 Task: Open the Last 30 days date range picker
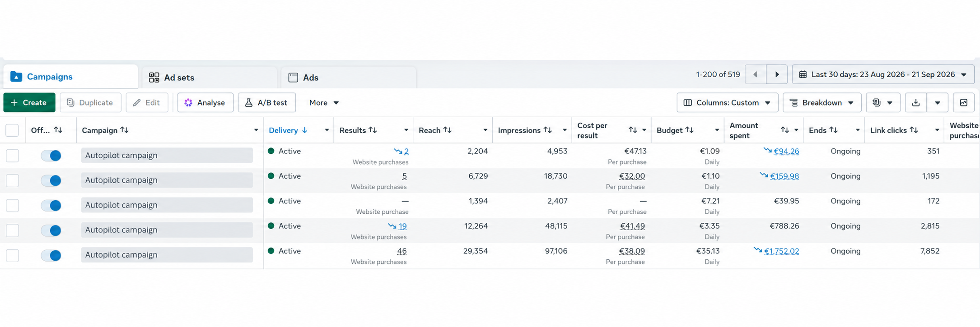coord(883,74)
